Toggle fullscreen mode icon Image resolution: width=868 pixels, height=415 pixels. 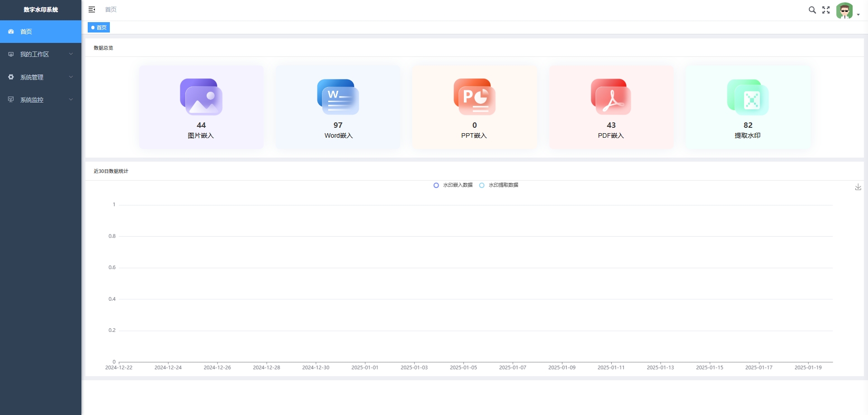click(x=826, y=10)
